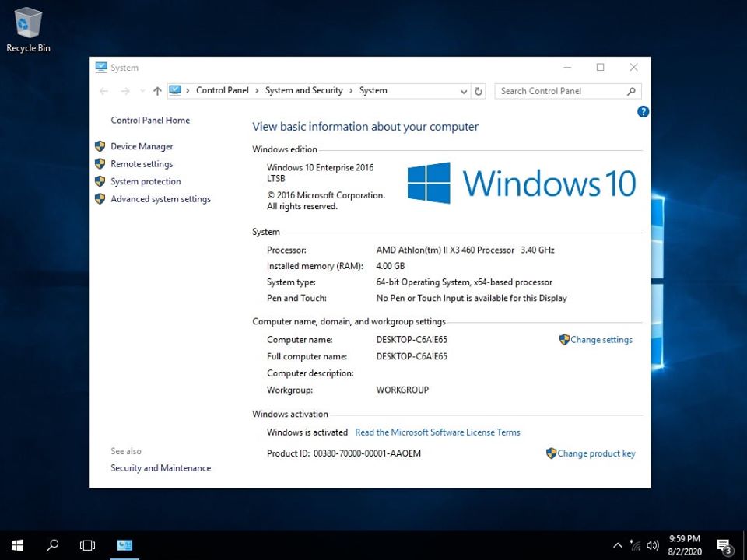Expand the arrow after System and Security breadcrumb
The height and width of the screenshot is (560, 747).
[351, 90]
